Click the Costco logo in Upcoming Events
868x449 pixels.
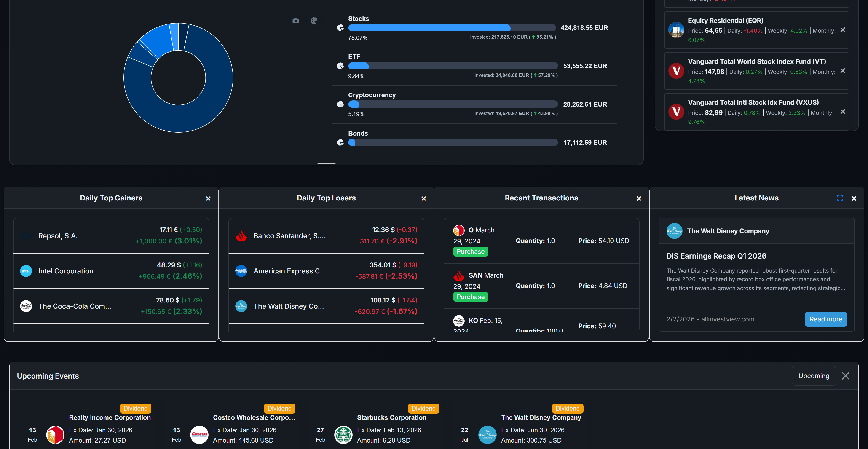[x=199, y=435]
